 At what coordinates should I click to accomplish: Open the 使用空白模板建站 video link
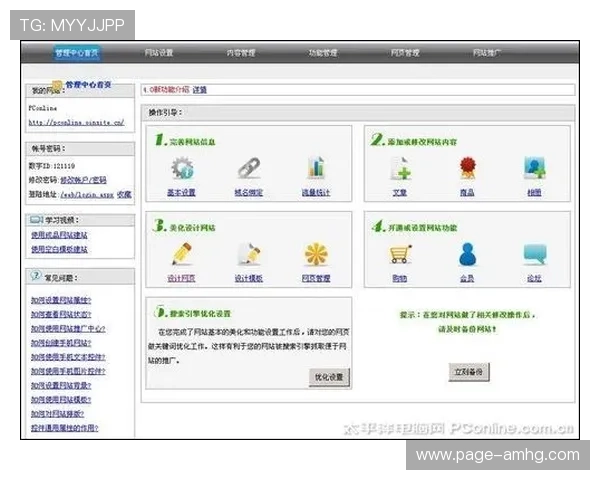[59, 250]
